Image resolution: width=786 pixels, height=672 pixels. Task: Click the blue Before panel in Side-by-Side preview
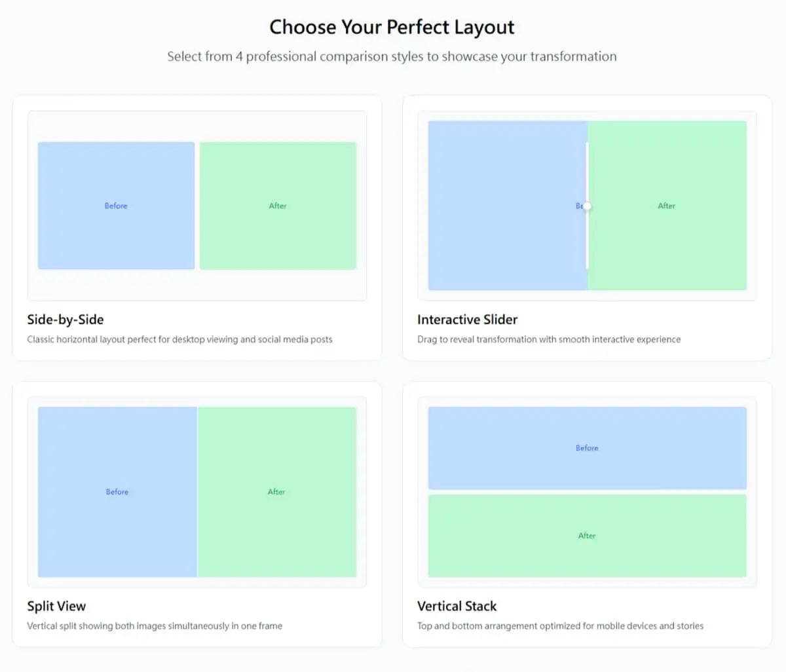(116, 206)
